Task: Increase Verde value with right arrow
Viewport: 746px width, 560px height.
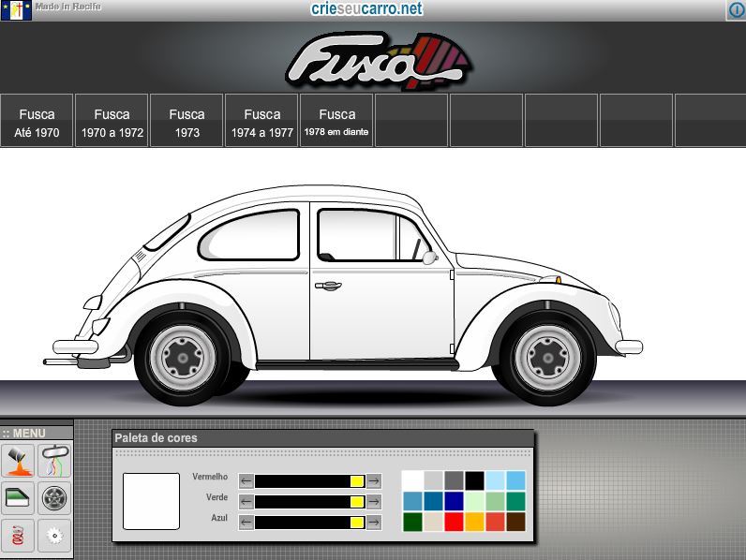Action: pos(374,502)
